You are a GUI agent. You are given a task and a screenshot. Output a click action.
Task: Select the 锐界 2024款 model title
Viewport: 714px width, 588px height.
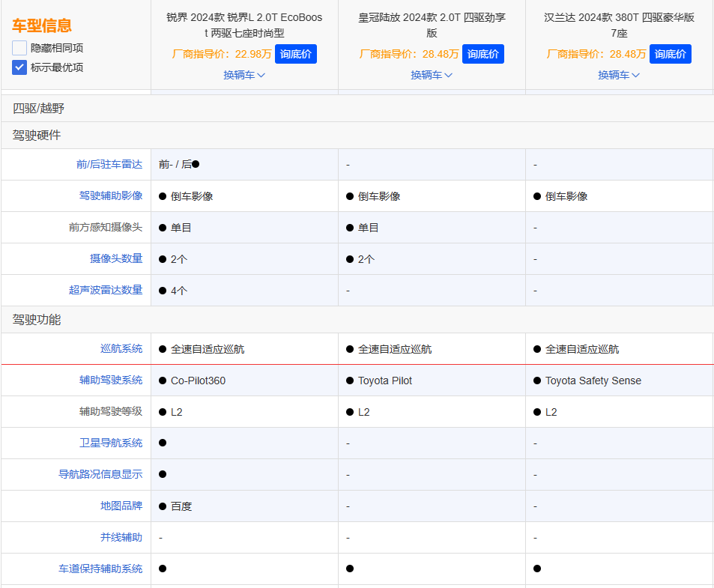(x=244, y=25)
